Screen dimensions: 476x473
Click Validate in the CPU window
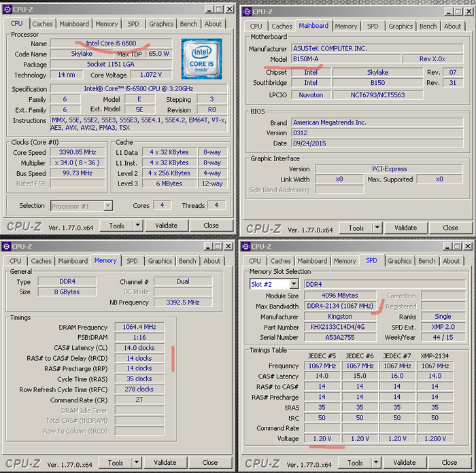(166, 226)
